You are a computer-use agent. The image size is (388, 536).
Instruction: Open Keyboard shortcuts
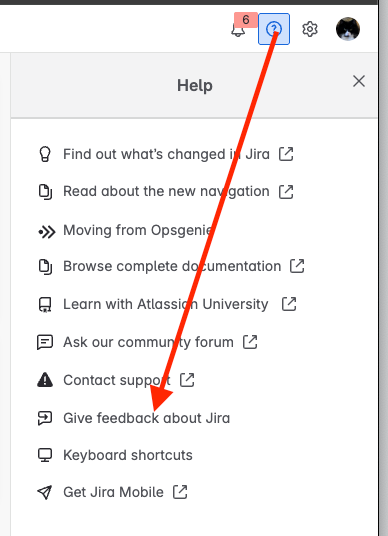tap(128, 455)
